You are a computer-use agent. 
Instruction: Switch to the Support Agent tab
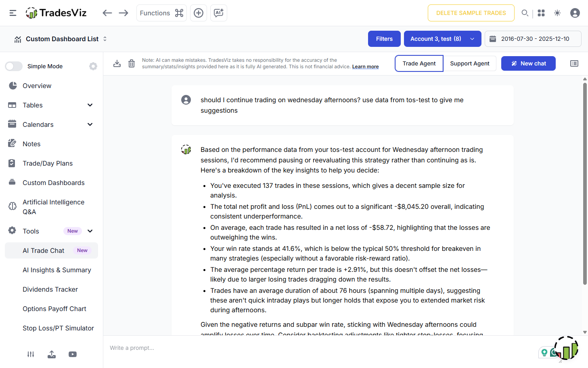470,63
